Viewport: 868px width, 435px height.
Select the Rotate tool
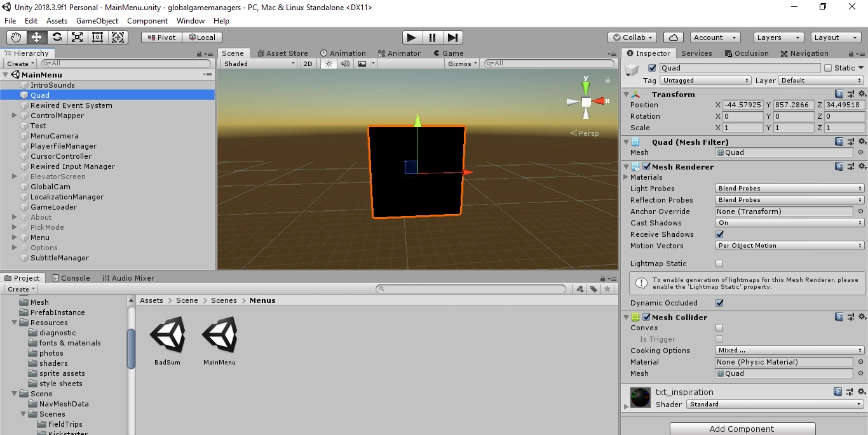pyautogui.click(x=57, y=37)
